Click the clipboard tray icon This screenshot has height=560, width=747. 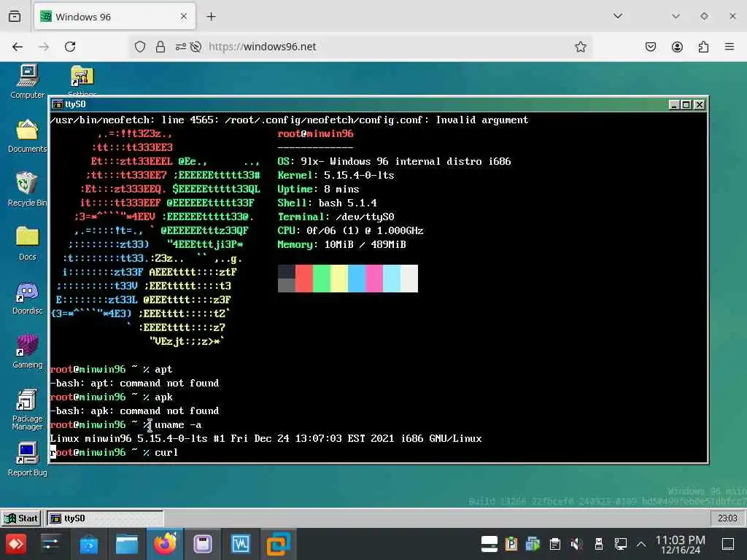[554, 543]
